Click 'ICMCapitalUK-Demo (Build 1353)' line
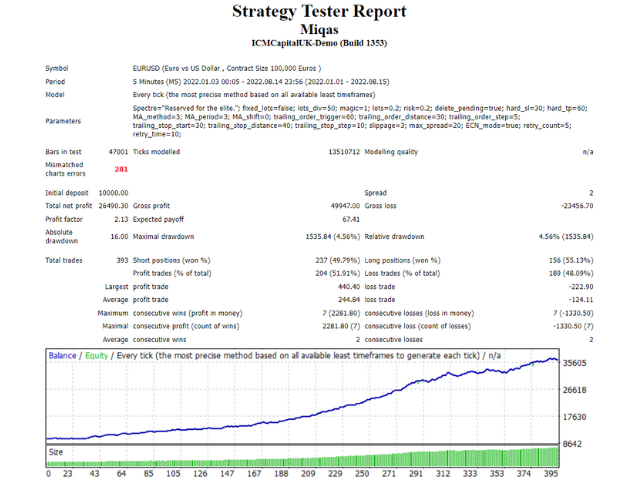This screenshot has height=480, width=640. click(319, 43)
